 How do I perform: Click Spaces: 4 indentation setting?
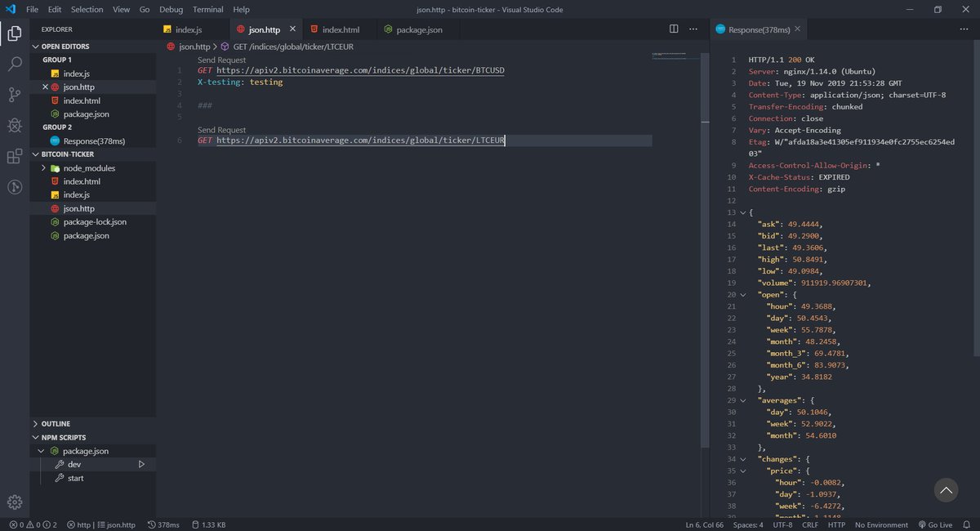coord(748,524)
